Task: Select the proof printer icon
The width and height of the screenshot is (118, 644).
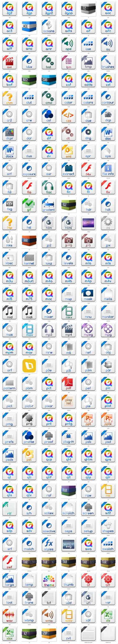Action: tap(49, 437)
